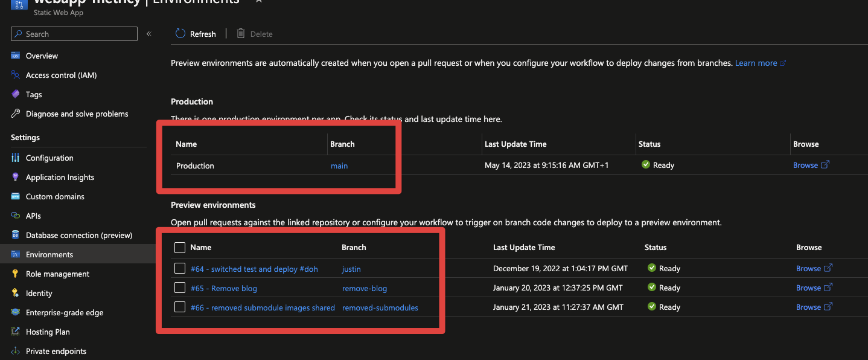The width and height of the screenshot is (868, 360).
Task: Click external link icon beside Production Browse
Action: (825, 165)
